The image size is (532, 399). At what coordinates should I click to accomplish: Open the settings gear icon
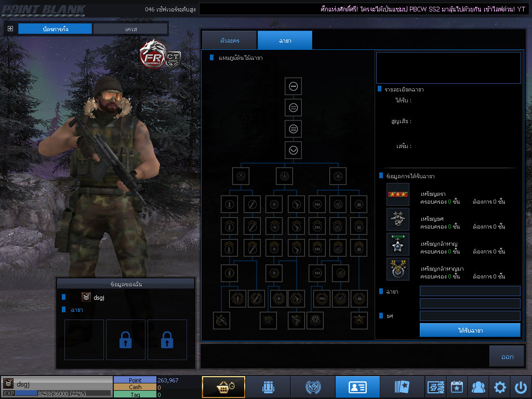[x=500, y=387]
